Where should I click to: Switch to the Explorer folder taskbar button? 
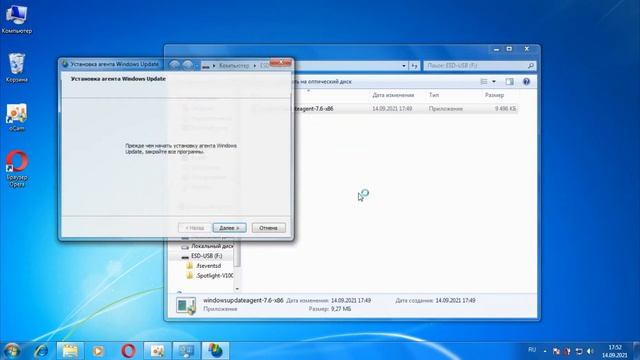point(70,351)
